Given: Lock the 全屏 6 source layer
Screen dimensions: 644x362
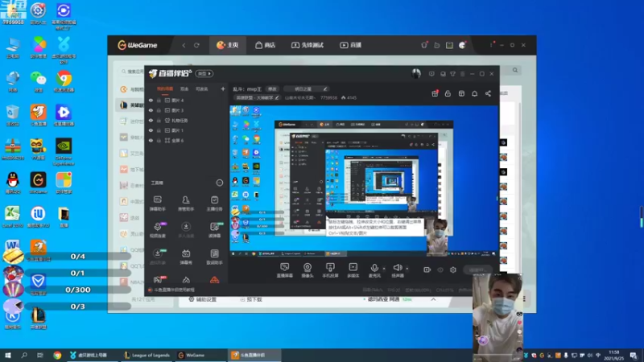Looking at the screenshot, I should [x=159, y=140].
